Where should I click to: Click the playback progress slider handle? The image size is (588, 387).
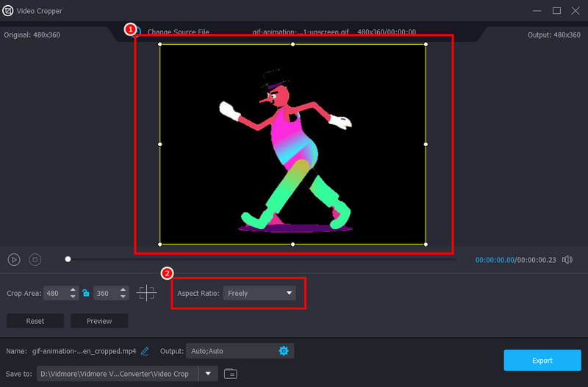coord(68,259)
